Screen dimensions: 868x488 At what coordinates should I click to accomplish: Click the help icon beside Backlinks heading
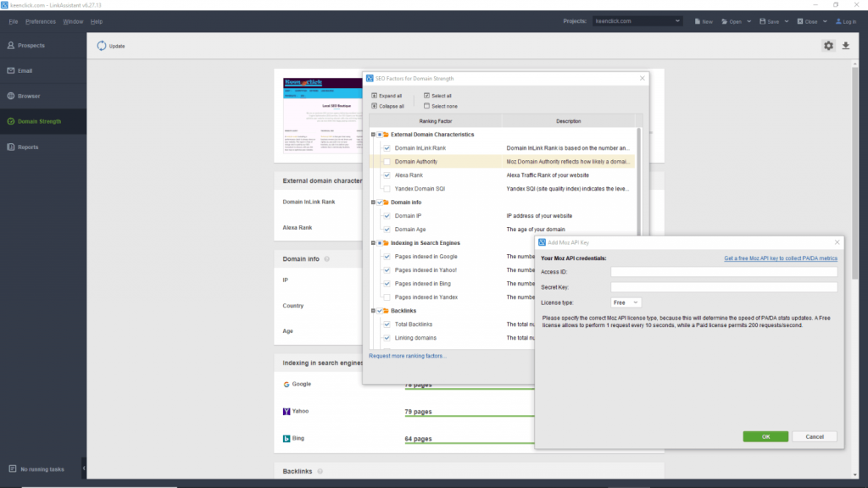[x=320, y=471]
